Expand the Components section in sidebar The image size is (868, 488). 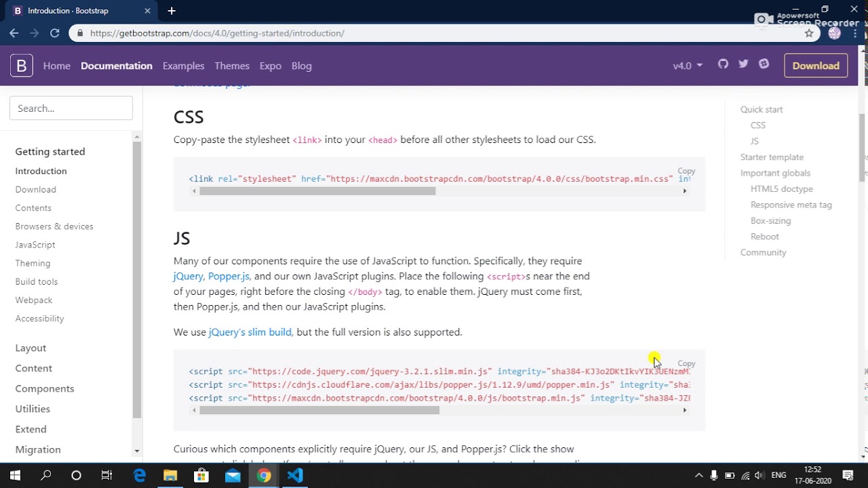coord(45,388)
